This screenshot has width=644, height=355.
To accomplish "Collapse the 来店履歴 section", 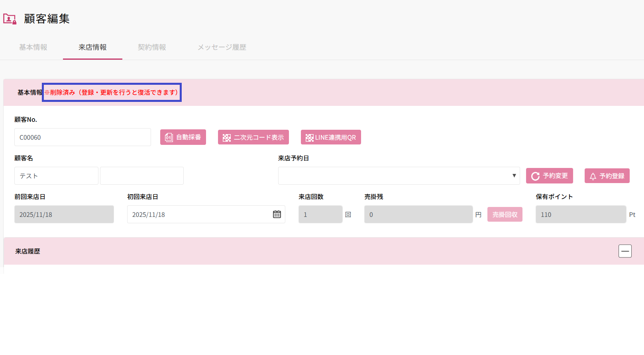I will click(x=625, y=251).
